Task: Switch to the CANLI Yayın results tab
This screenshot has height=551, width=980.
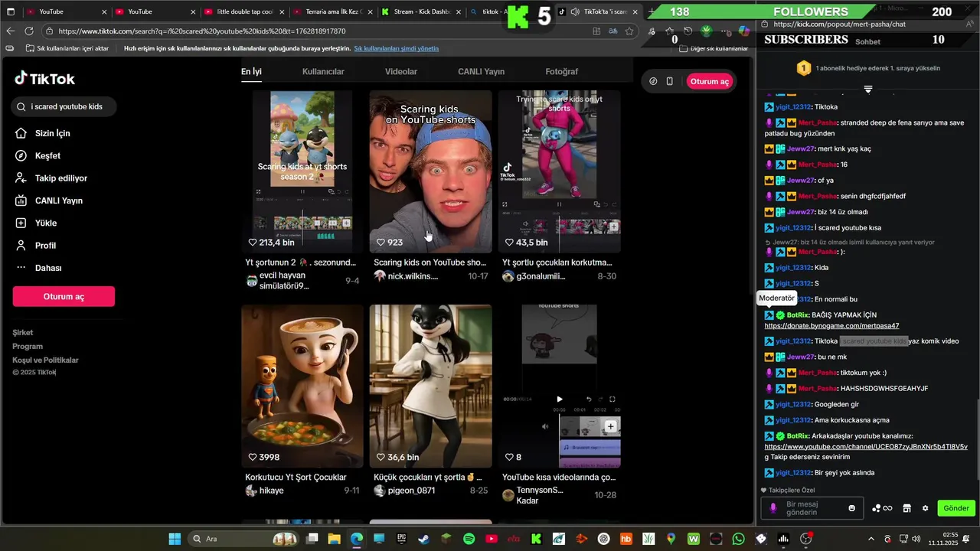Action: 481,71
